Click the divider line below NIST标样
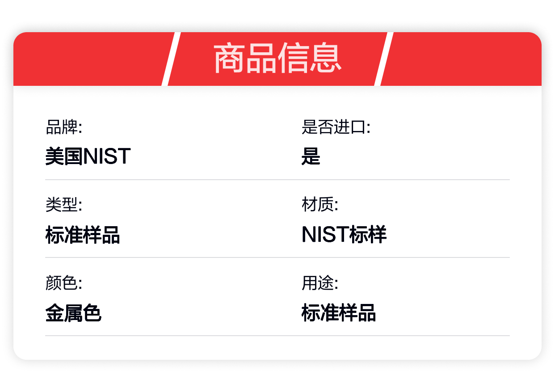 [277, 257]
